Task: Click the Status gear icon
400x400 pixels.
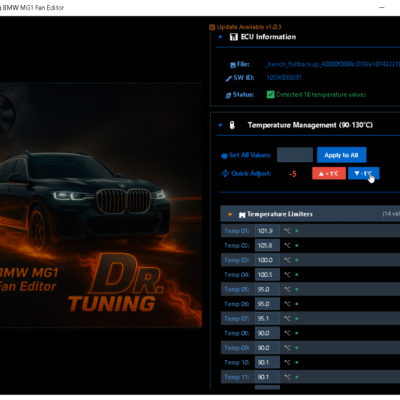Action: [228, 96]
